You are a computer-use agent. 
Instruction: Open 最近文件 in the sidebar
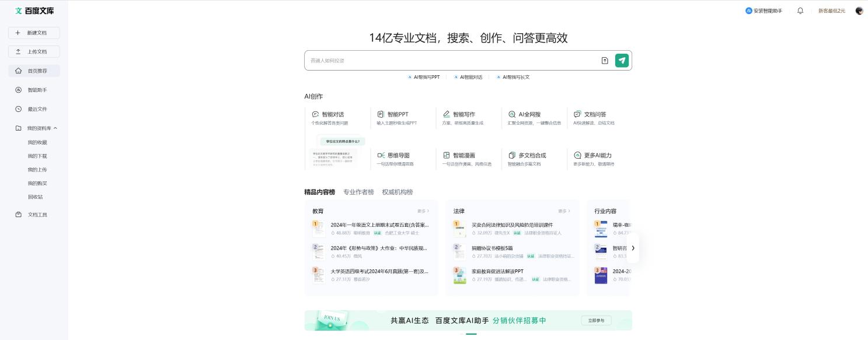coord(34,109)
